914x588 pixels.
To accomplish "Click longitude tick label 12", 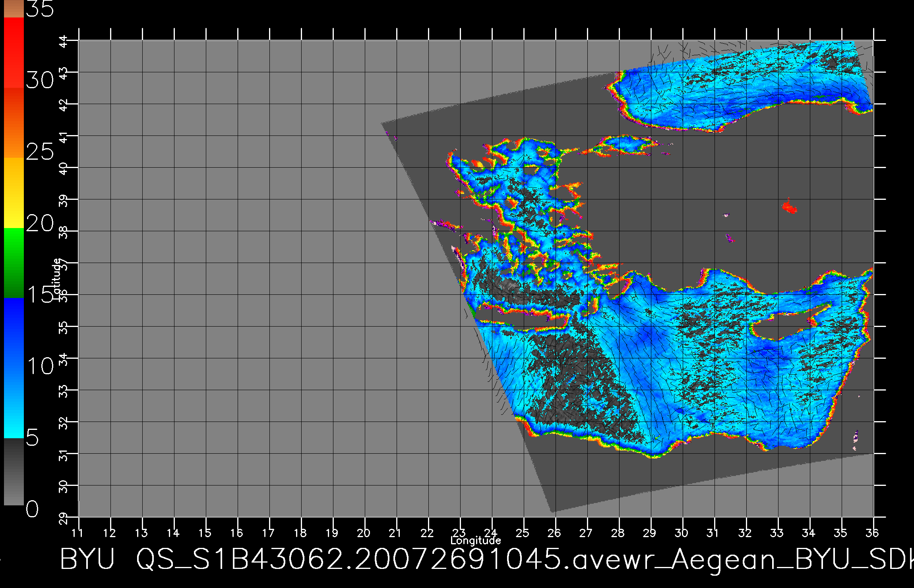I will click(109, 533).
